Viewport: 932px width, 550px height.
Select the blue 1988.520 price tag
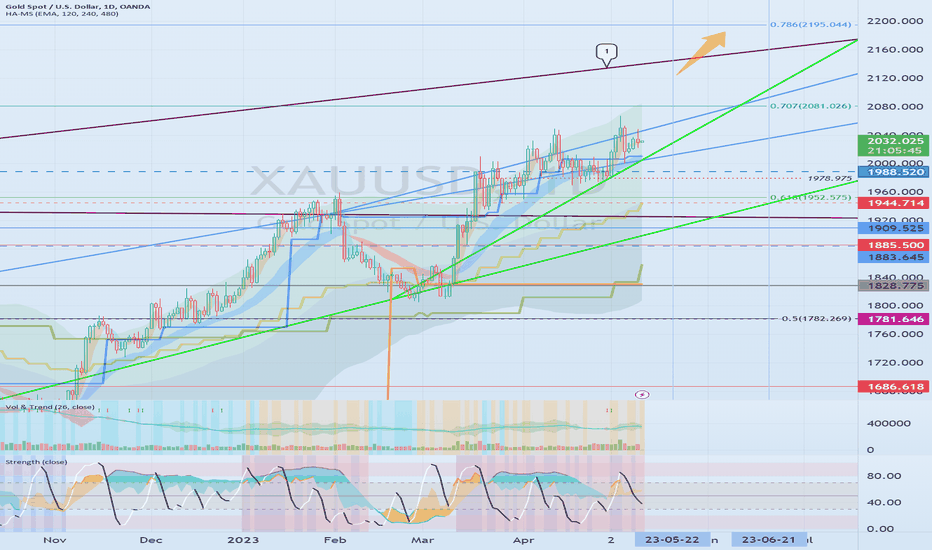coord(895,172)
